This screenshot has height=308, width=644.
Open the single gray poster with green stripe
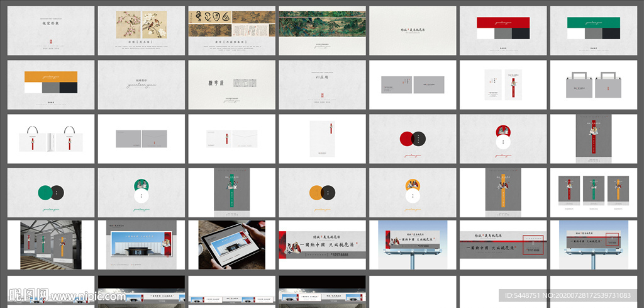[231, 191]
